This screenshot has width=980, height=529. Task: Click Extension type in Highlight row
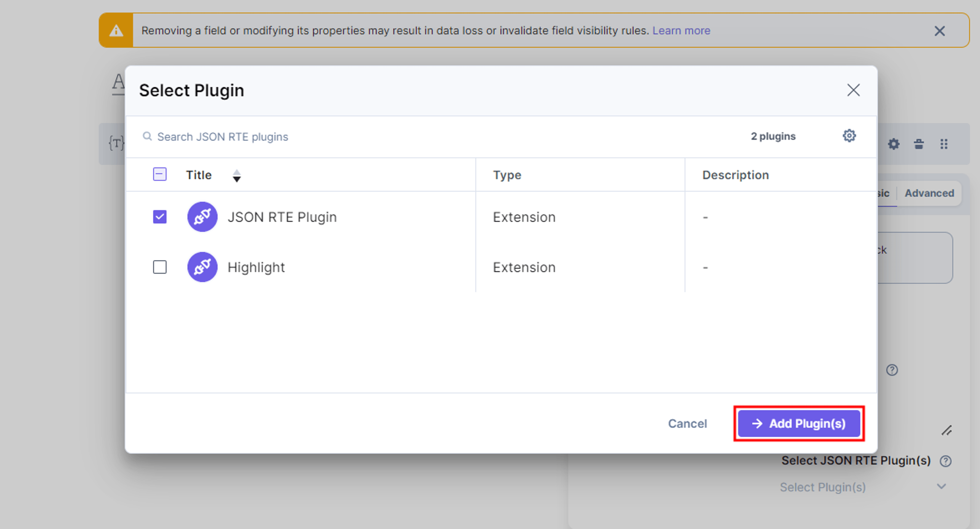[524, 267]
